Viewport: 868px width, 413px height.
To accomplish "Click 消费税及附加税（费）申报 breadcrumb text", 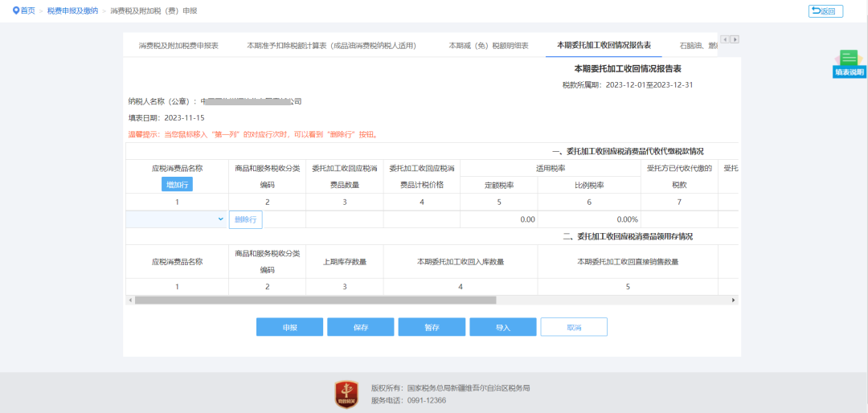I will coord(154,10).
